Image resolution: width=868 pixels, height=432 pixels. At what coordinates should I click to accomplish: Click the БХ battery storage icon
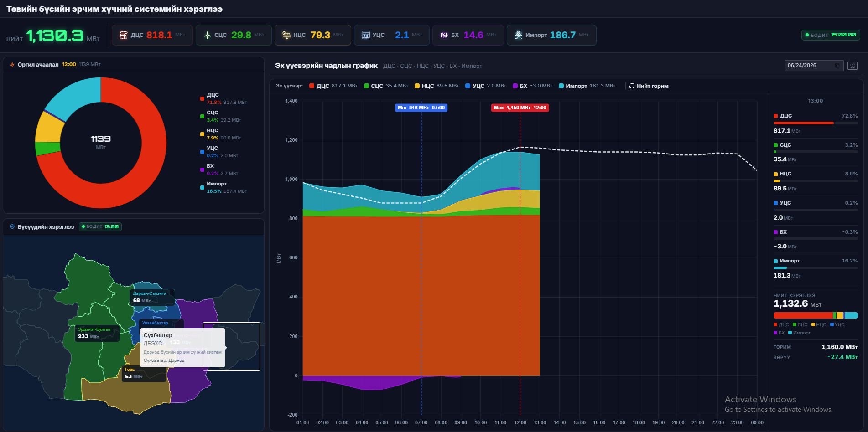pyautogui.click(x=444, y=35)
